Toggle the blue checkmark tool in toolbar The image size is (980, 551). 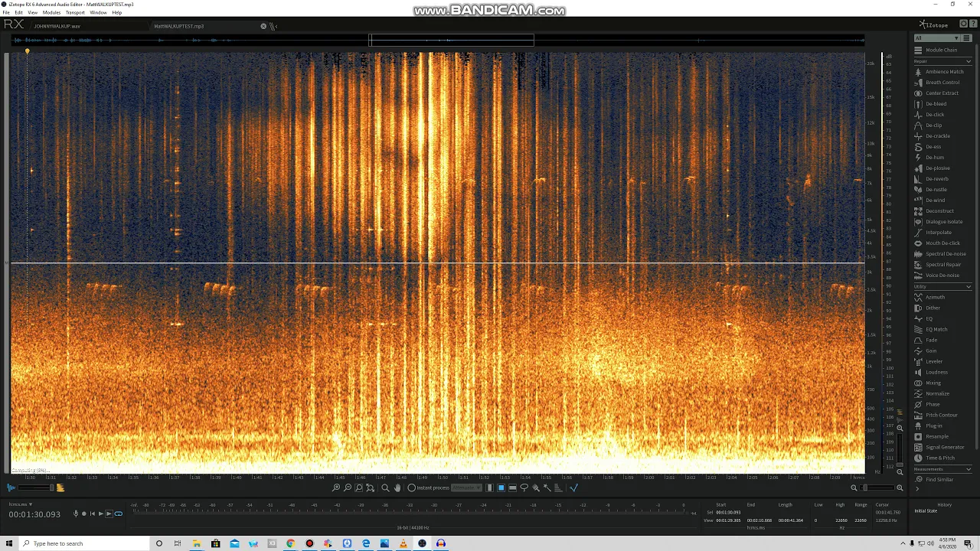(x=573, y=487)
